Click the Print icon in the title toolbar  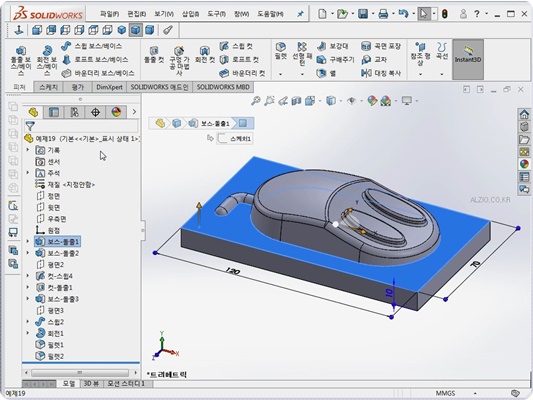[x=383, y=14]
